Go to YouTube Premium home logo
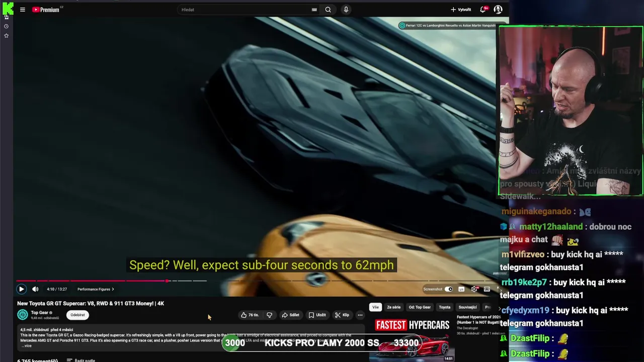 pos(46,10)
